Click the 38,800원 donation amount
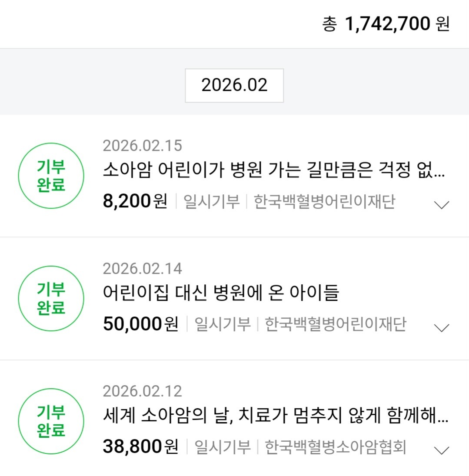 (140, 447)
